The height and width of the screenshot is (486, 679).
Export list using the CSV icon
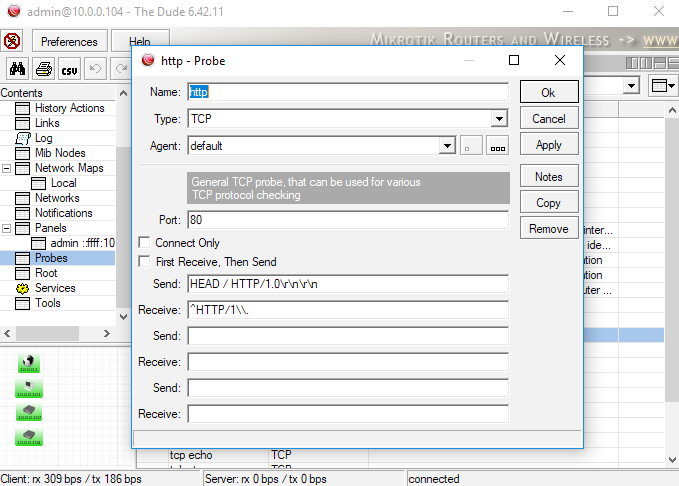(x=69, y=69)
